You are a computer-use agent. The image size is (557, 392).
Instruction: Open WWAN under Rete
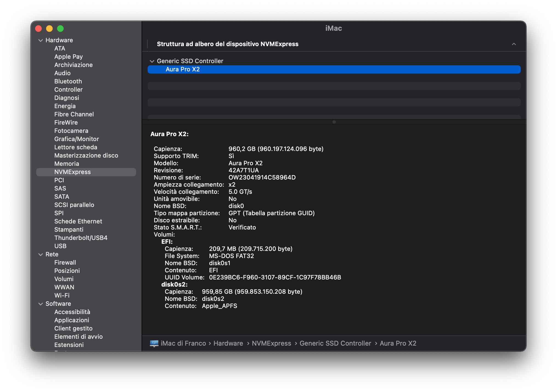pyautogui.click(x=64, y=287)
